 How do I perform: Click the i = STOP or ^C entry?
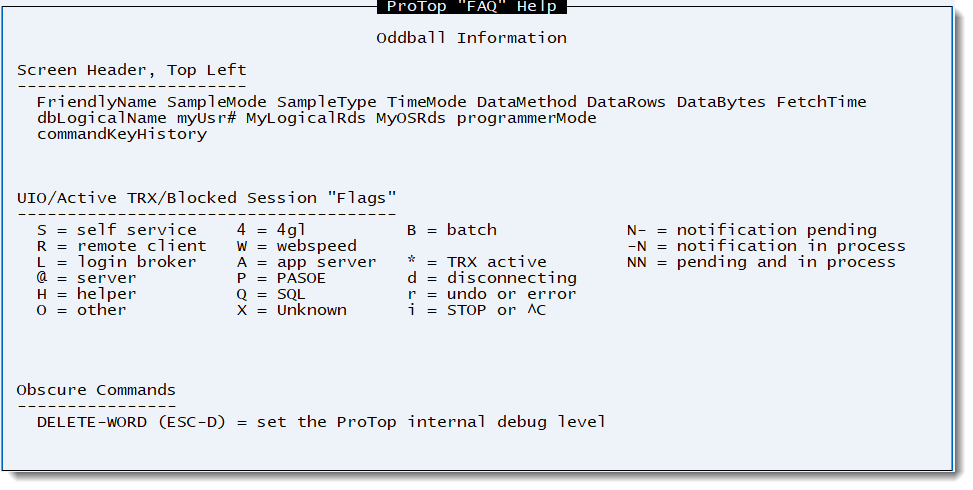pyautogui.click(x=476, y=310)
